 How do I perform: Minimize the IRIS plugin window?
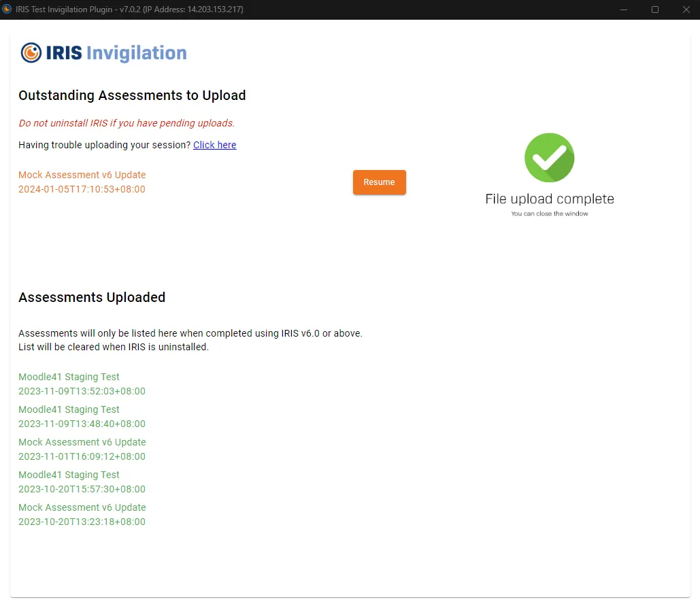pyautogui.click(x=624, y=10)
